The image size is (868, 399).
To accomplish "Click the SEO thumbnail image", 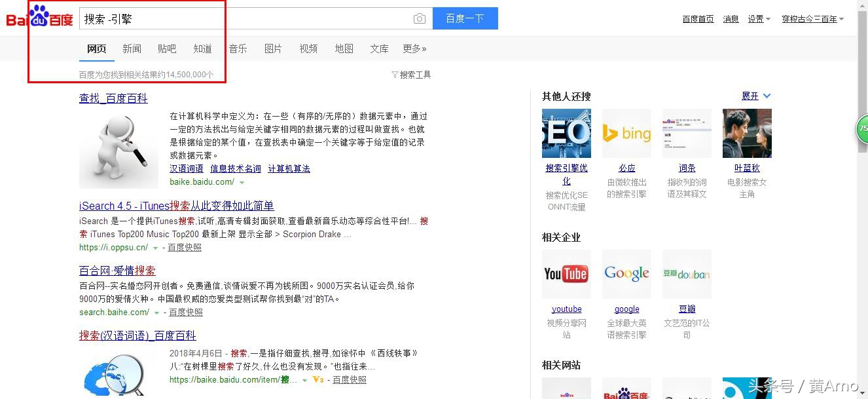I will click(566, 133).
